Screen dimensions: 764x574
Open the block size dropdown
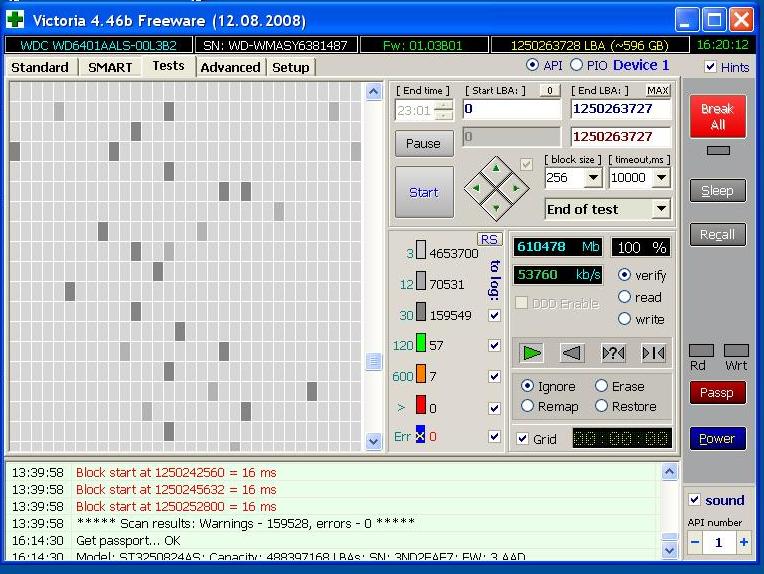593,178
